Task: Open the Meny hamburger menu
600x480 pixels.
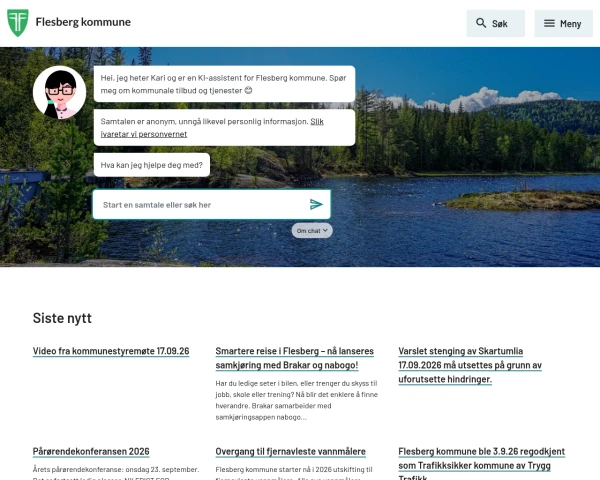Action: 563,24
